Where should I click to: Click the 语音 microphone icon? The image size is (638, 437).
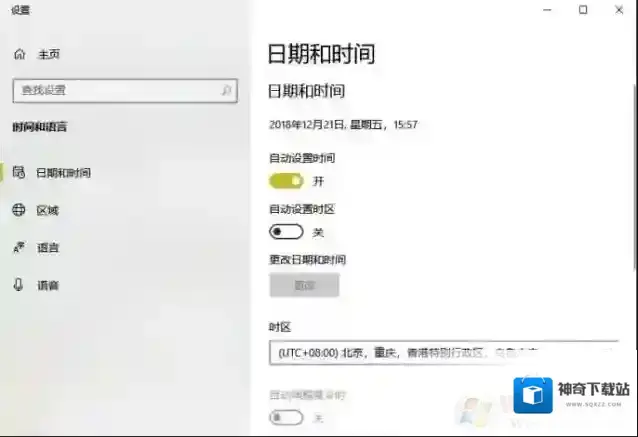[x=19, y=285]
